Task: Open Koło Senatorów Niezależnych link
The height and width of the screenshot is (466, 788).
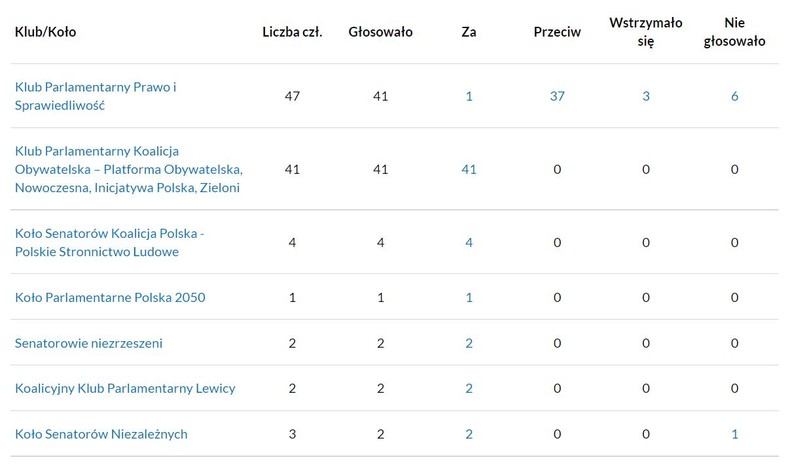Action: (101, 434)
